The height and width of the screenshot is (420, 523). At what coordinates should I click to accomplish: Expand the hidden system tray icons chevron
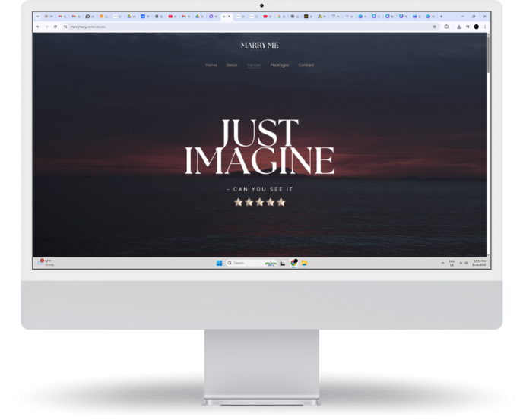click(443, 263)
